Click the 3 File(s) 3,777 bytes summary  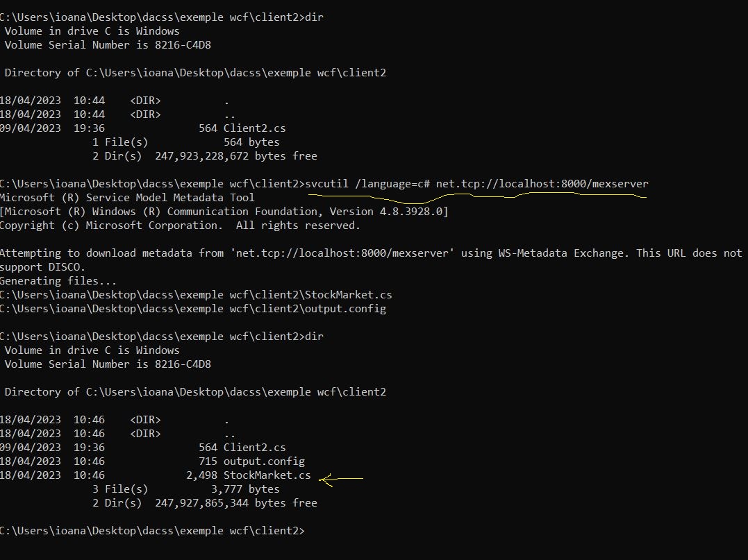(x=185, y=489)
